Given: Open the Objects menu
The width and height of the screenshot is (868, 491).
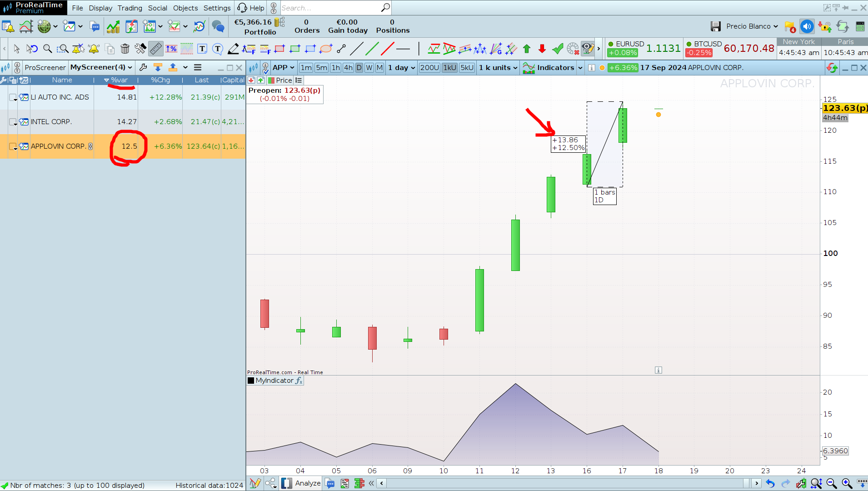Looking at the screenshot, I should click(x=185, y=8).
